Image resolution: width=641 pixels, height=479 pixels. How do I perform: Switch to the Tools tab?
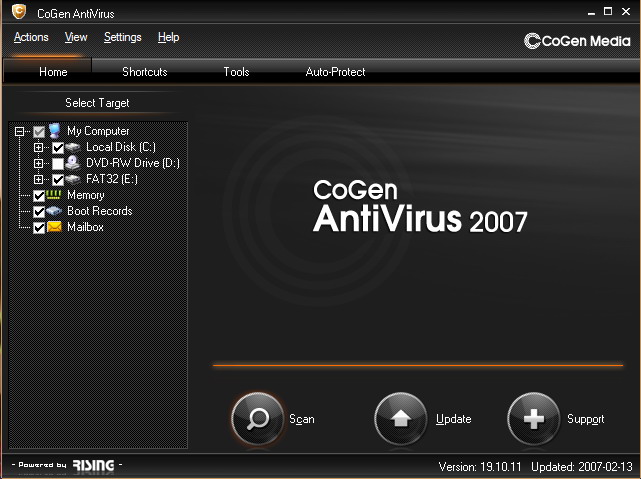click(236, 72)
